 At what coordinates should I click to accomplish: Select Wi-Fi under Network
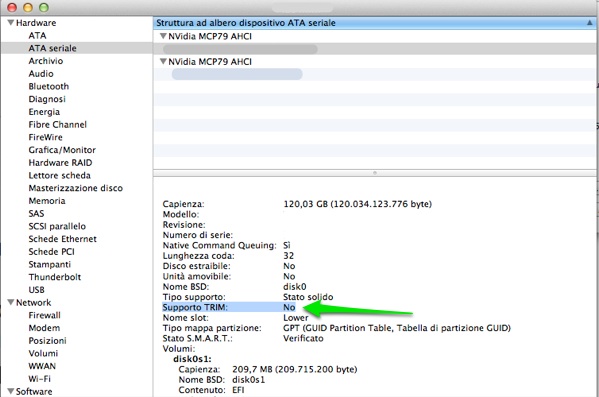coord(39,379)
